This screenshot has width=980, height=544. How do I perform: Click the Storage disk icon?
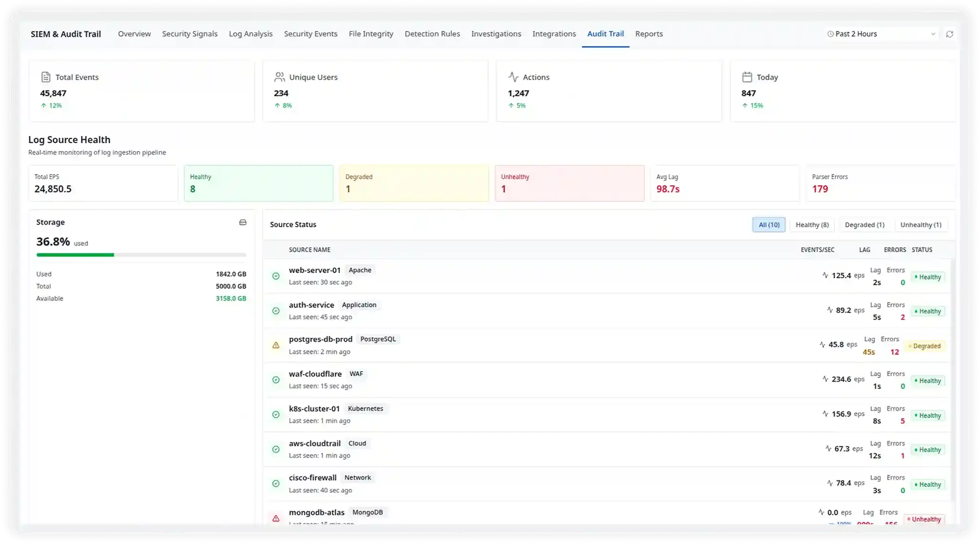(243, 222)
